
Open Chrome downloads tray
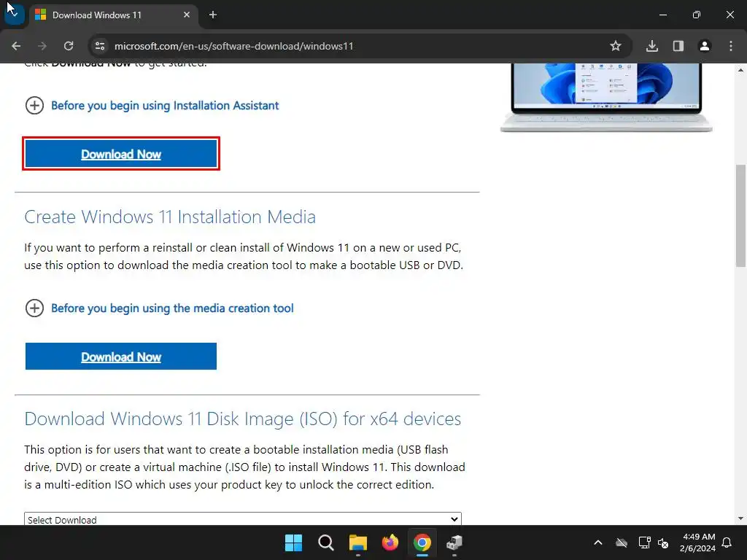[652, 46]
